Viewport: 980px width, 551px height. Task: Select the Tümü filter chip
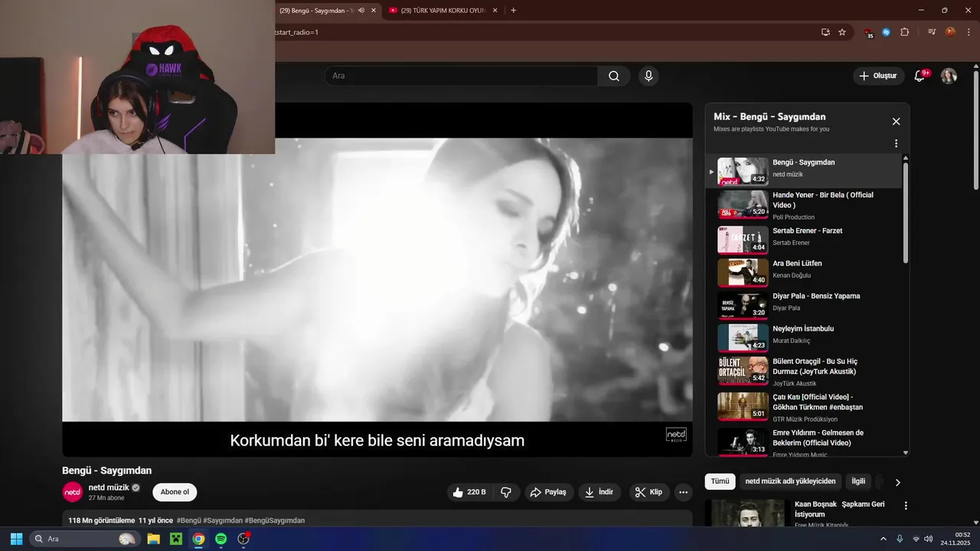coord(720,481)
